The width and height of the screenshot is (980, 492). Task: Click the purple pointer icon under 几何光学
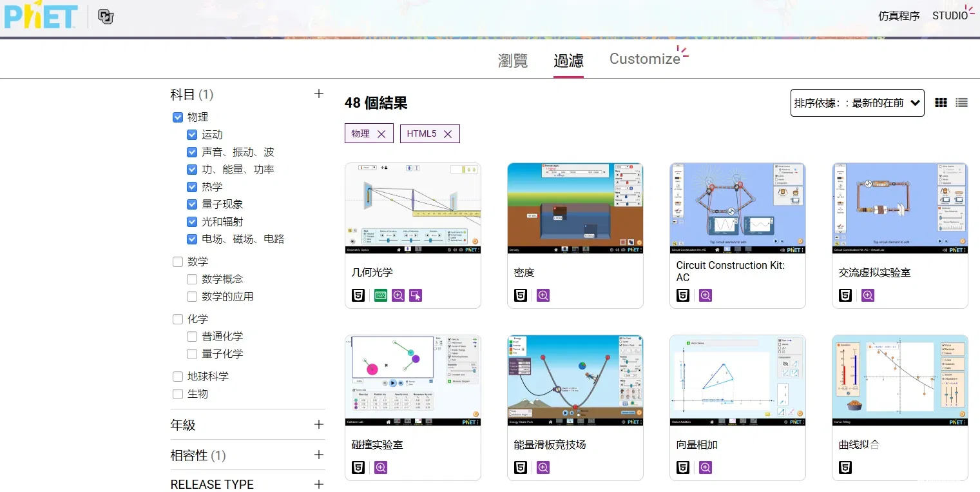[416, 295]
